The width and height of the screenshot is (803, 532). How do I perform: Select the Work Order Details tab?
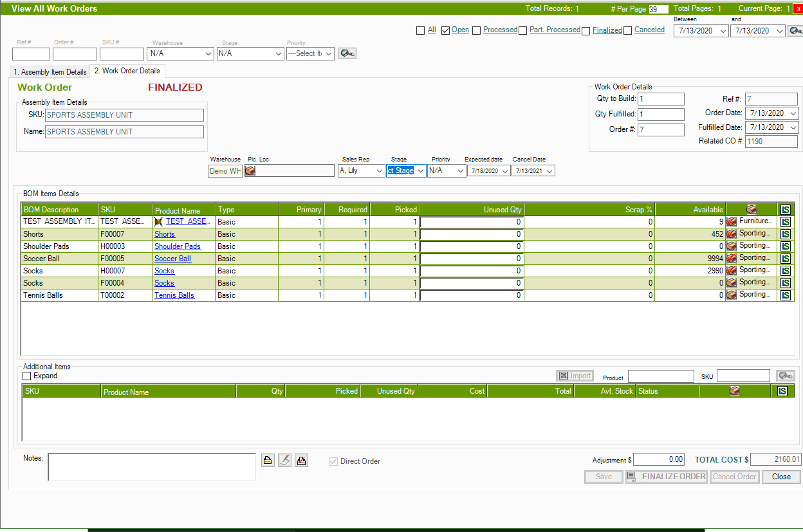click(x=127, y=71)
